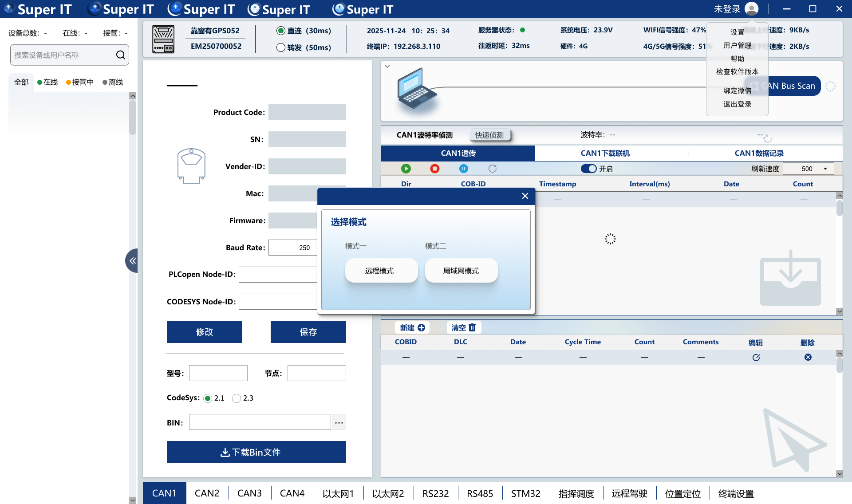The width and height of the screenshot is (852, 504).
Task: Click the blue pause icon
Action: click(464, 169)
